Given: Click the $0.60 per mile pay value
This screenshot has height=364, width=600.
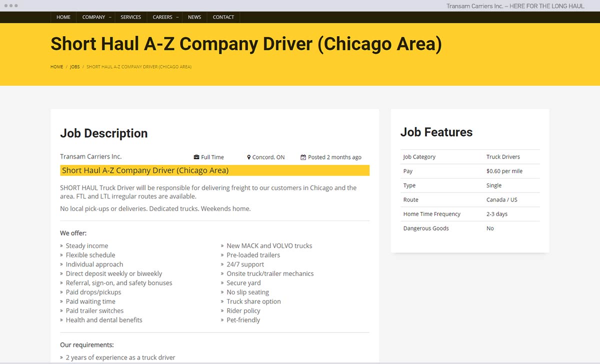Looking at the screenshot, I should [x=504, y=171].
